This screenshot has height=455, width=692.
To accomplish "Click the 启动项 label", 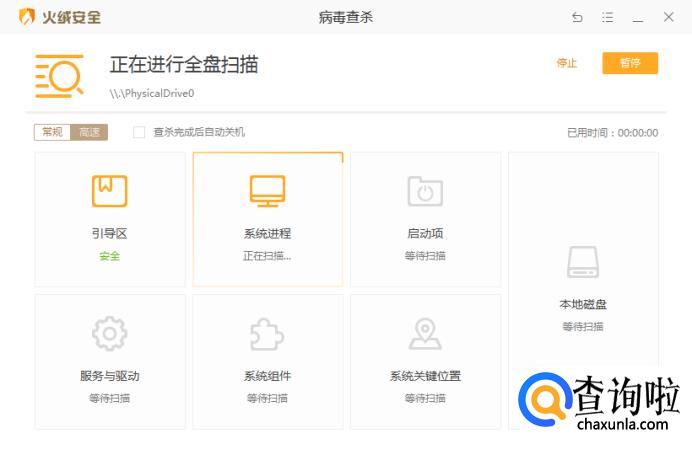I will pyautogui.click(x=425, y=233).
